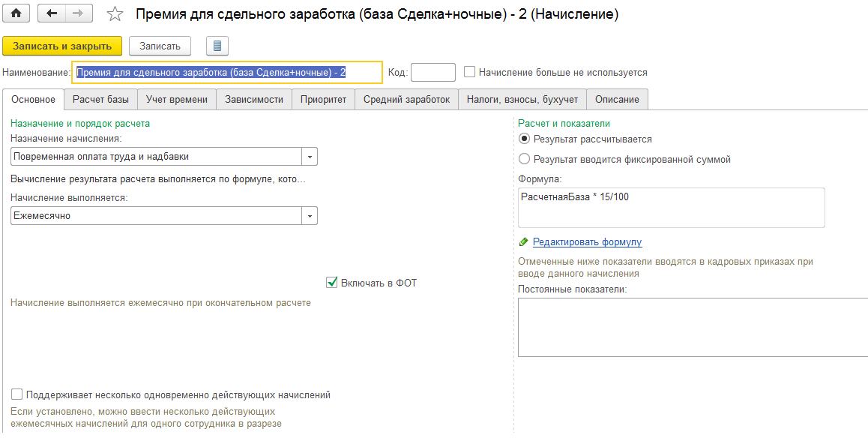Navigate back with the left arrow
This screenshot has width=868, height=438.
coord(52,13)
